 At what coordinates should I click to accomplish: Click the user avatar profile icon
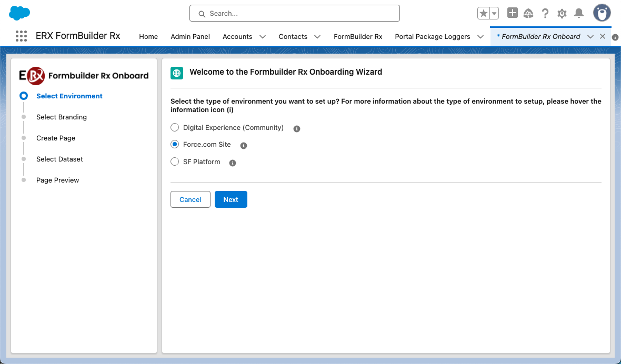tap(602, 13)
